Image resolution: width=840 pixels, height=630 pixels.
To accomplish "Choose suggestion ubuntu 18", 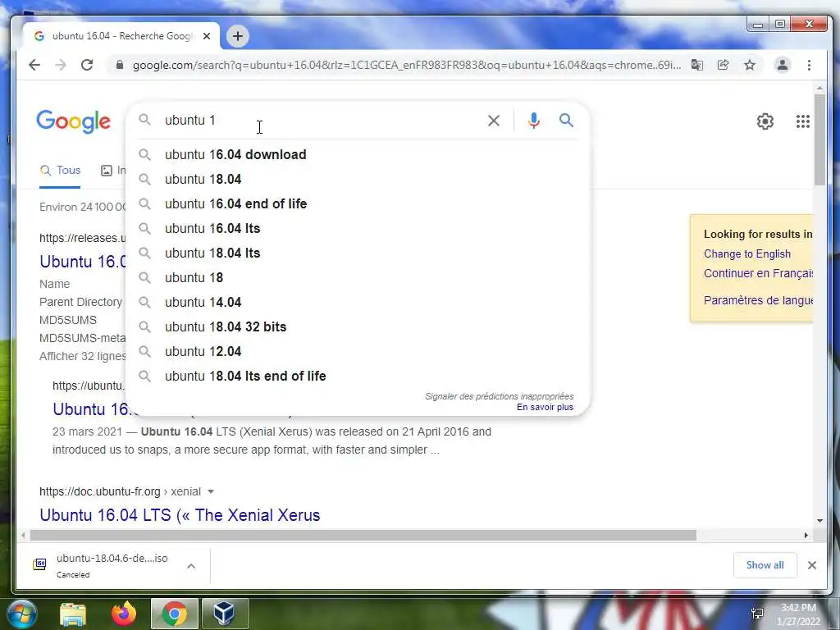I will (358, 278).
